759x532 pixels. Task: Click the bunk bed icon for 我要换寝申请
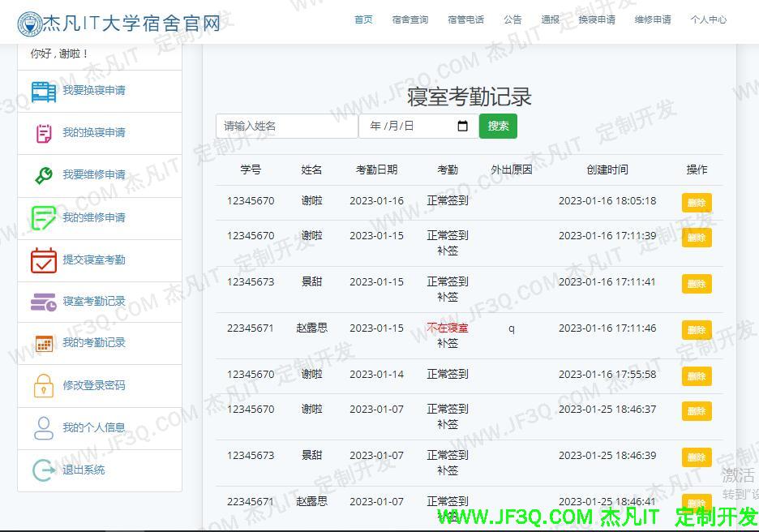44,91
